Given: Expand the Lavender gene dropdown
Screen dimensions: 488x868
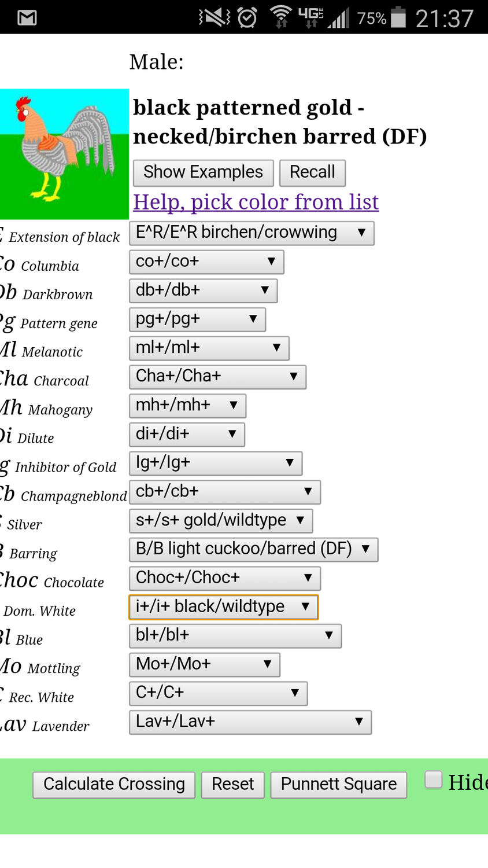Looking at the screenshot, I should coord(250,722).
